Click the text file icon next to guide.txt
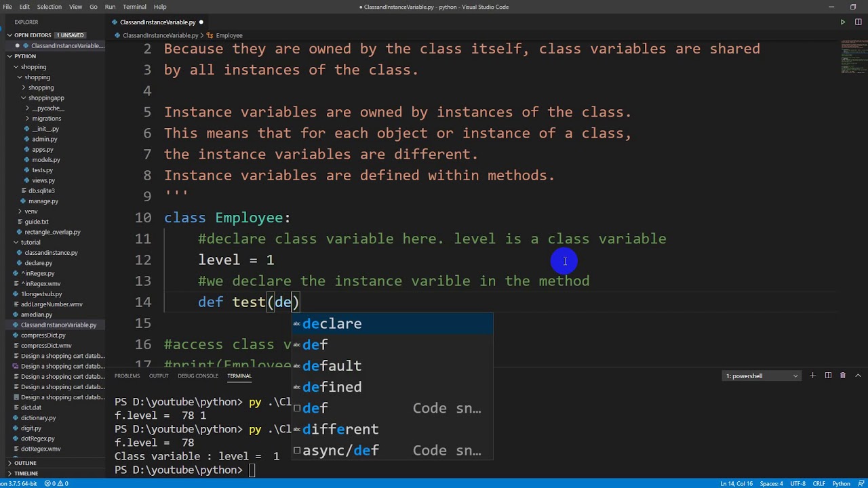Screen dimensions: 868x488 (x=20, y=222)
